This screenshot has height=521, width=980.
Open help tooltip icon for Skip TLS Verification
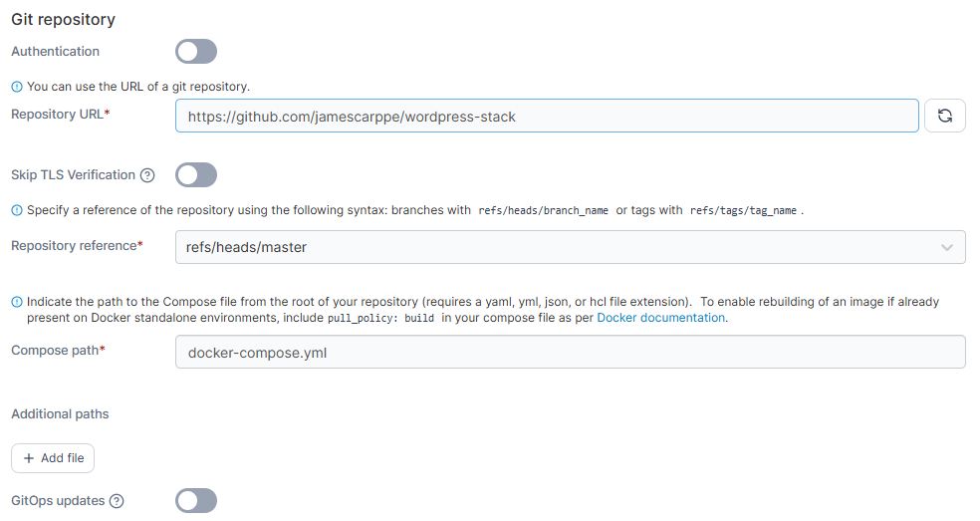coord(147,175)
